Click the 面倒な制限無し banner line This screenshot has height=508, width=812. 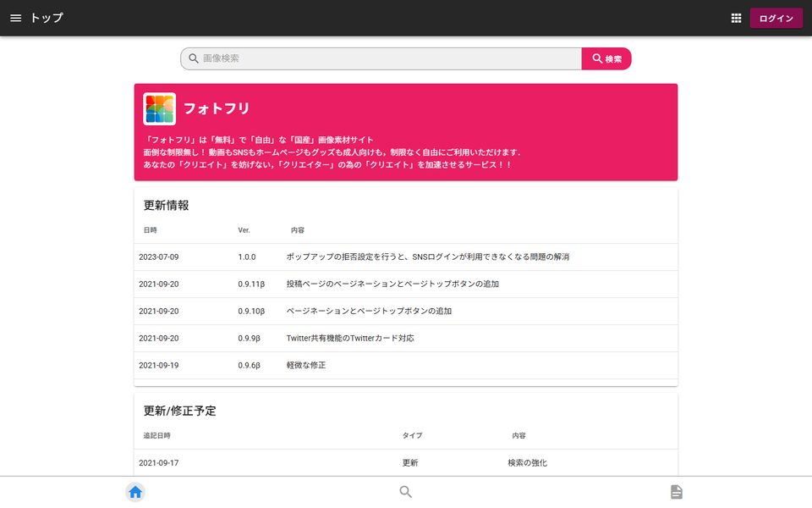pyautogui.click(x=332, y=152)
